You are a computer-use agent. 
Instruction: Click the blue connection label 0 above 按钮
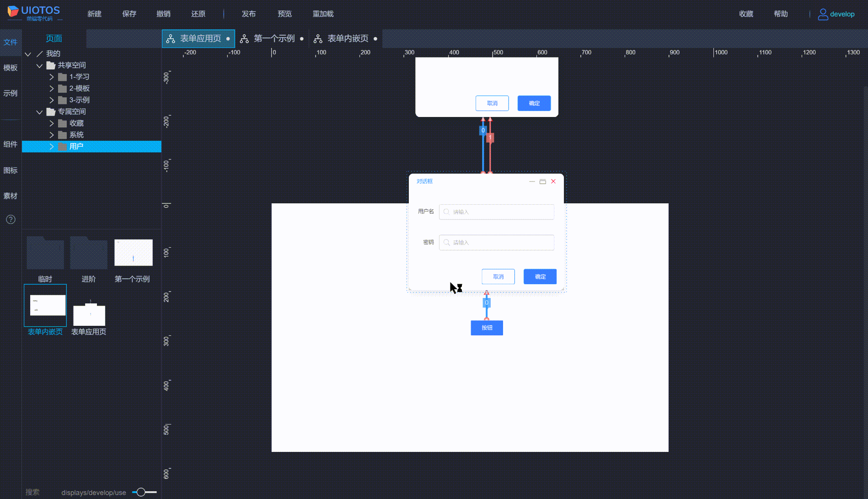[x=487, y=303]
